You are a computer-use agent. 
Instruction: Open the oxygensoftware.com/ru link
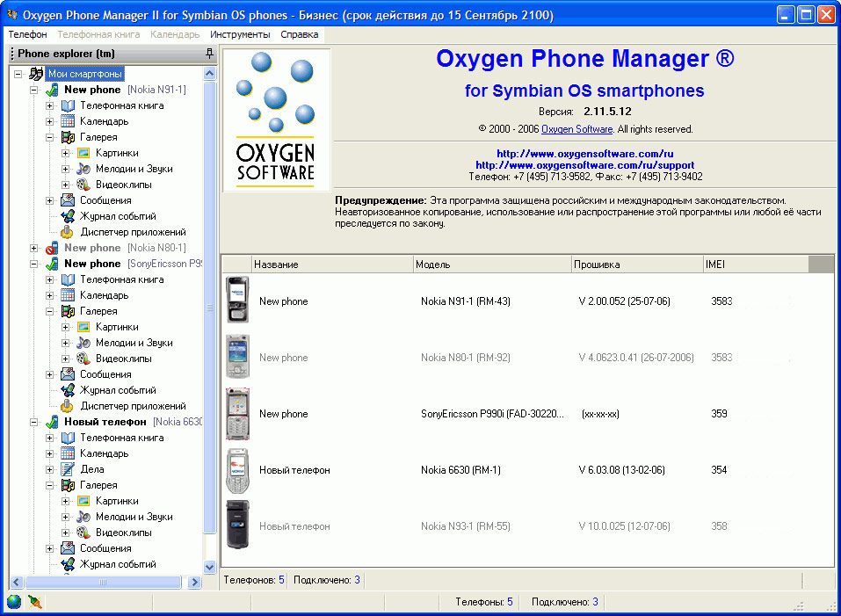click(585, 154)
